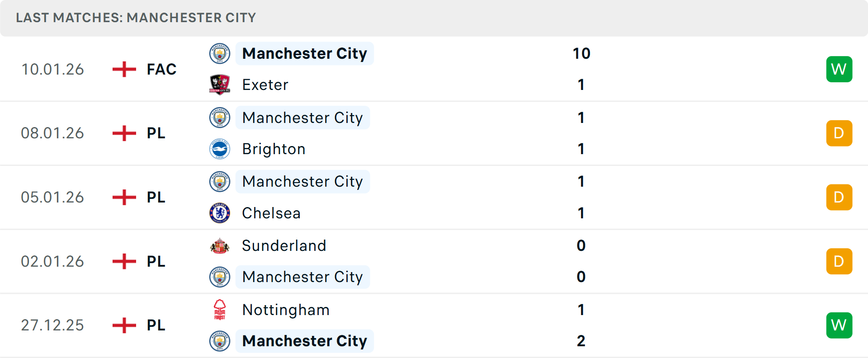This screenshot has width=868, height=358.
Task: Click the Sunderland club crest icon
Action: tap(220, 246)
